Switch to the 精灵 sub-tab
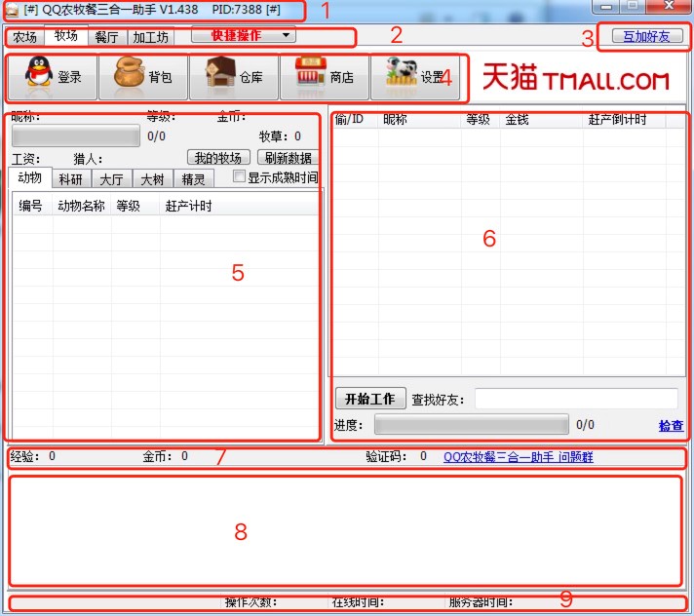Screen dimensions: 694x616 [x=193, y=179]
